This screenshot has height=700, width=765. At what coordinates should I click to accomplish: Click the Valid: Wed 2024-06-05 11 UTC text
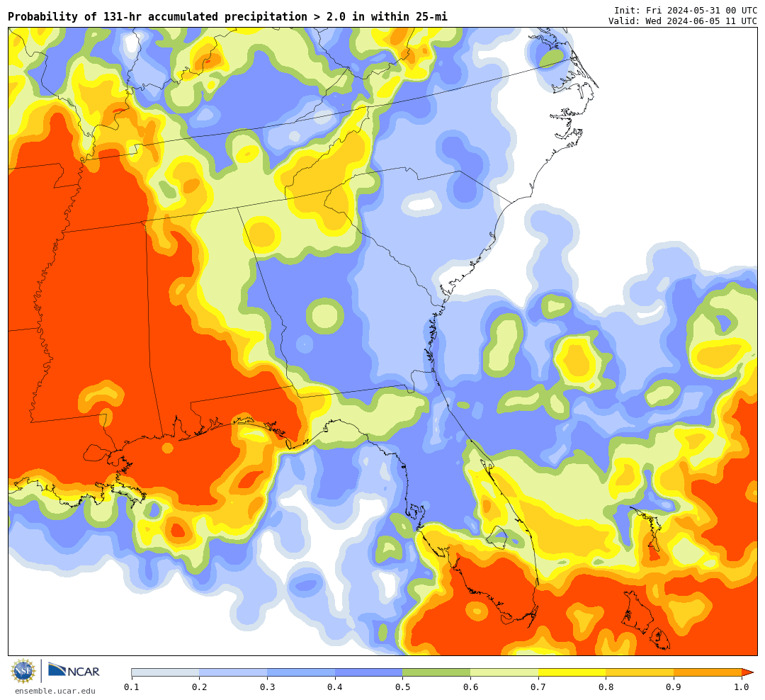683,21
